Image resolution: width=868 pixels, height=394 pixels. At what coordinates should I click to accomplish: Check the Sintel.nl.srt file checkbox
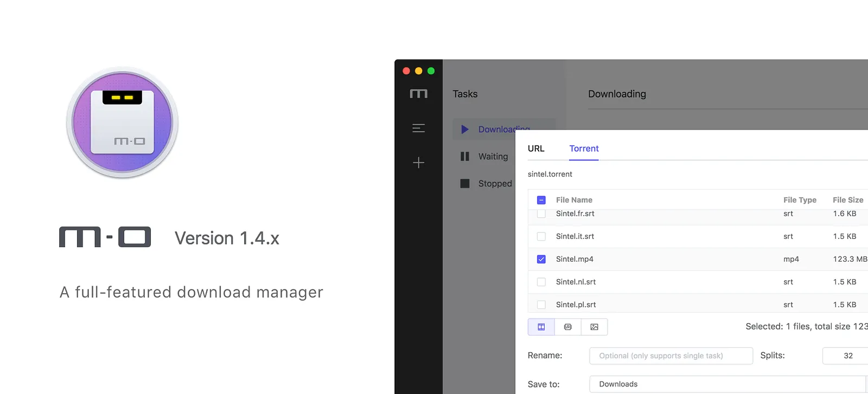point(541,282)
